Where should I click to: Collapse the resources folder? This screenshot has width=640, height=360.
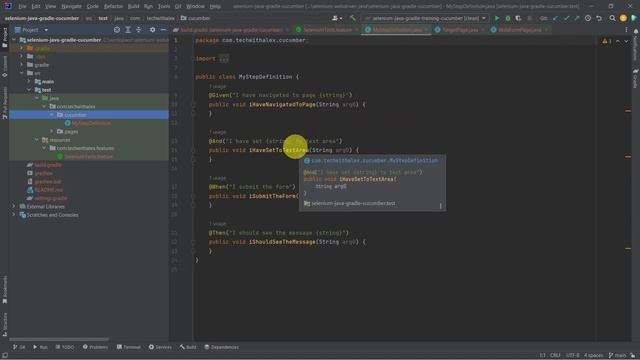[37, 140]
